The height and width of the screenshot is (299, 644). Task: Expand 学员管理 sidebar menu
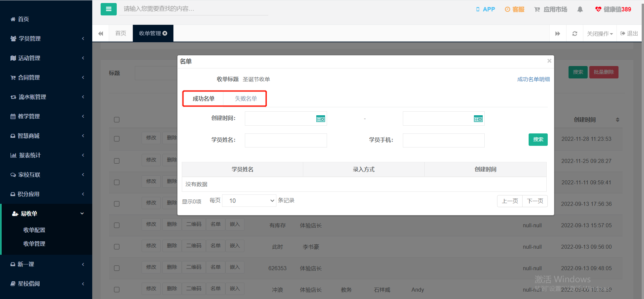pos(46,39)
